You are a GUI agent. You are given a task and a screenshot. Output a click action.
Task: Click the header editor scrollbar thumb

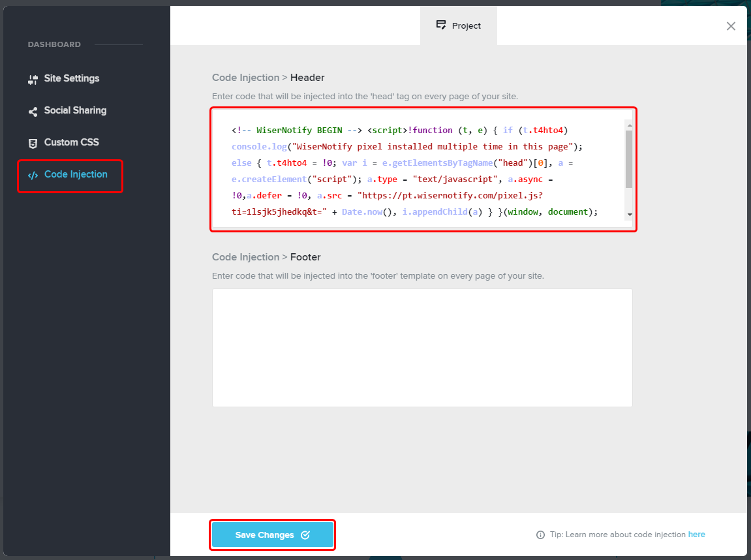click(x=629, y=159)
